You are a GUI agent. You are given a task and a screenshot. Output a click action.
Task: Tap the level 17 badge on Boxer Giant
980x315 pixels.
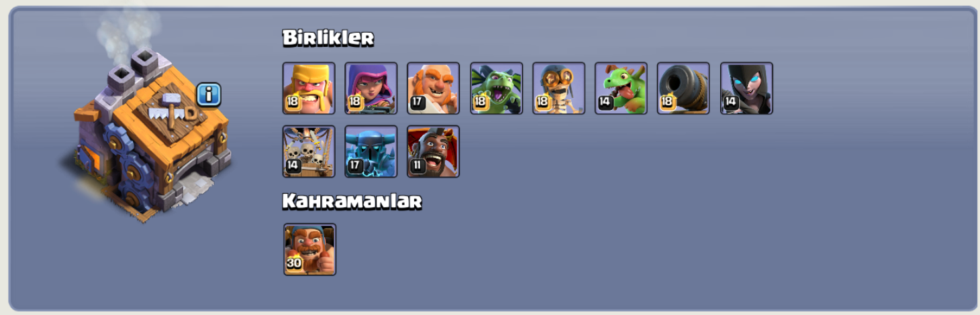(418, 103)
